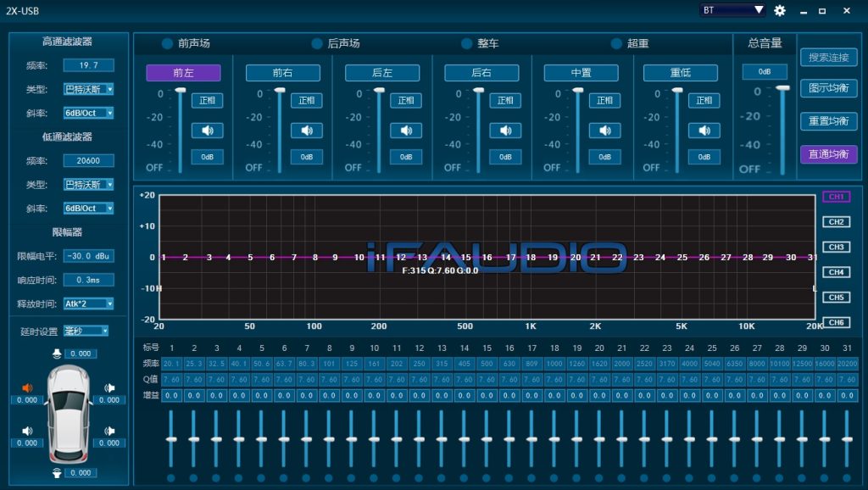Switch to CH5 channel tab
Screen dimensions: 868x490
837,298
